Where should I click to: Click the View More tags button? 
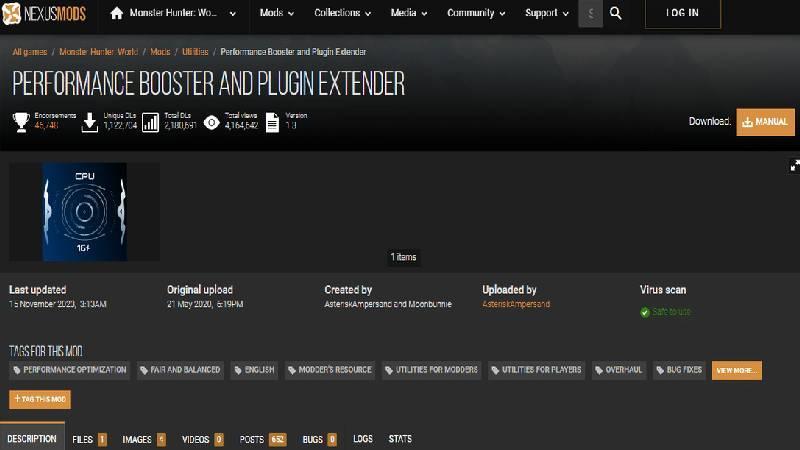click(x=737, y=370)
